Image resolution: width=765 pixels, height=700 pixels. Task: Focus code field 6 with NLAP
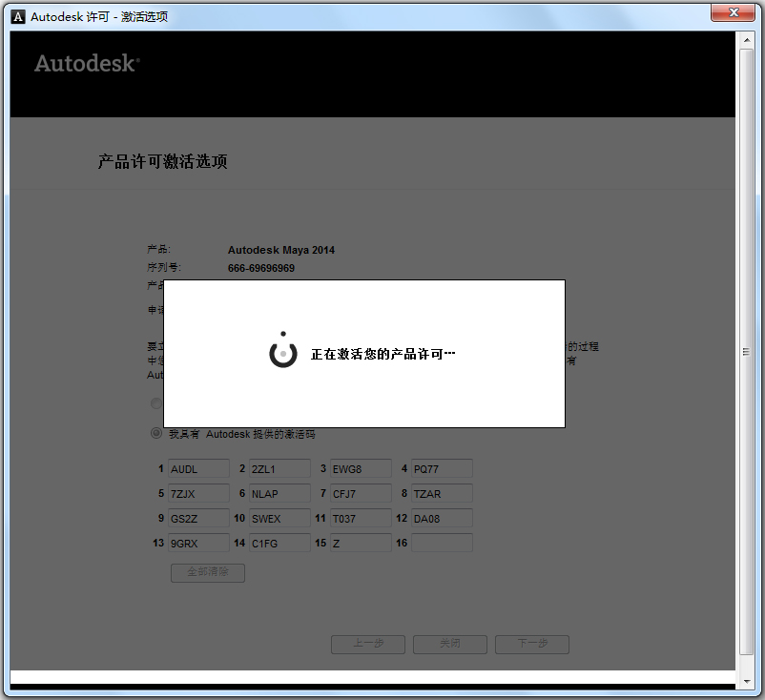coord(279,493)
